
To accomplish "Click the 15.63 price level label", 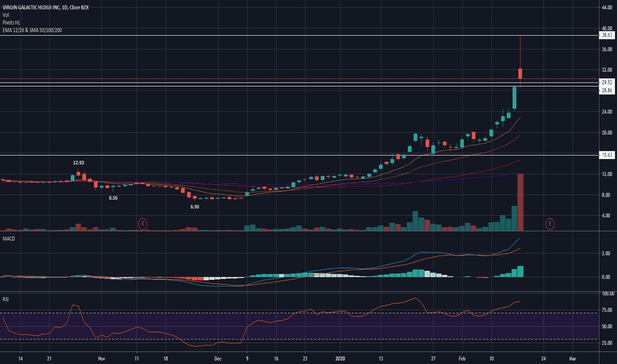I will point(607,155).
